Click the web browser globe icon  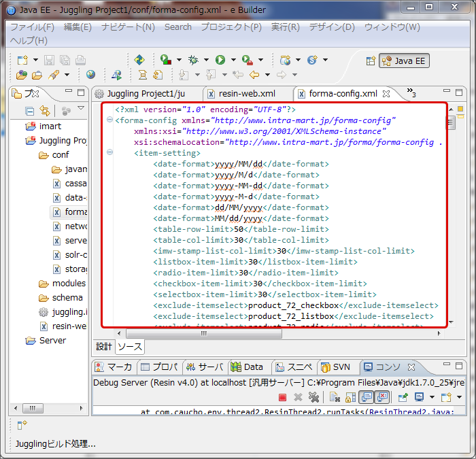[x=90, y=75]
